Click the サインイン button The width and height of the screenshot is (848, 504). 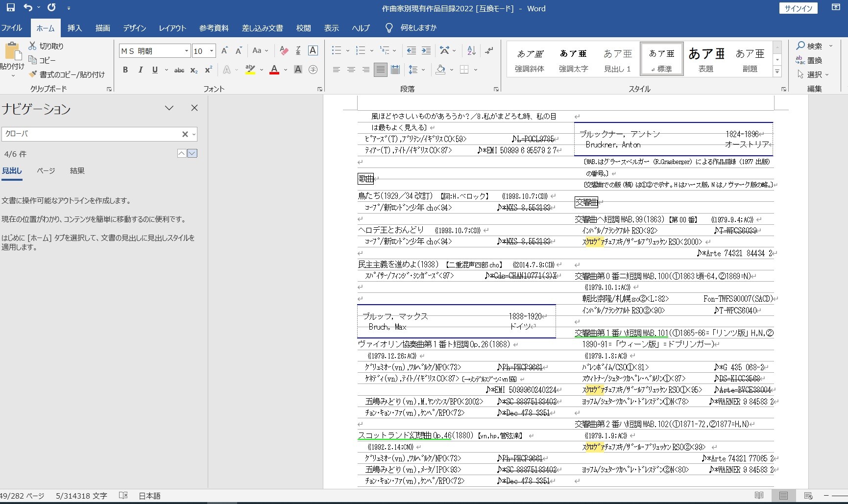click(x=799, y=8)
